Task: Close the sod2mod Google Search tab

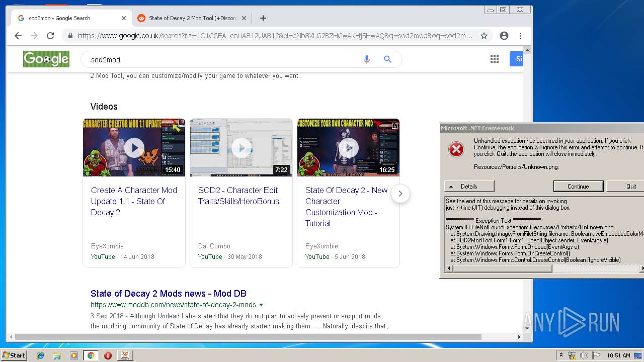Action: 124,18
